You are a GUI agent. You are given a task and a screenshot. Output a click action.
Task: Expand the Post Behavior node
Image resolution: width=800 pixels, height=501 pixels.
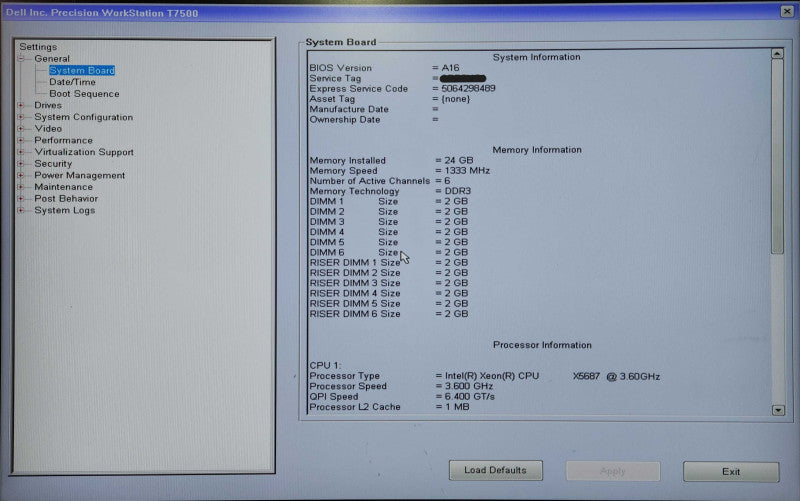21,198
